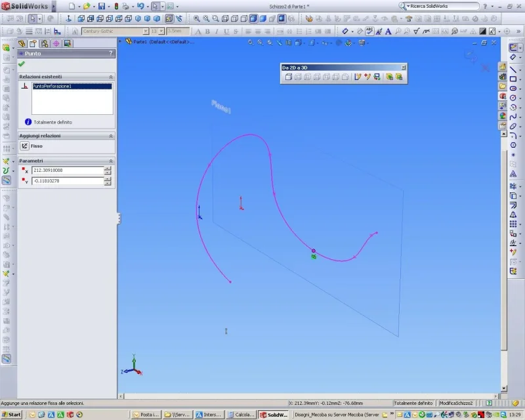Switch to Posta i... taskbar button
The image size is (525, 420).
(146, 415)
